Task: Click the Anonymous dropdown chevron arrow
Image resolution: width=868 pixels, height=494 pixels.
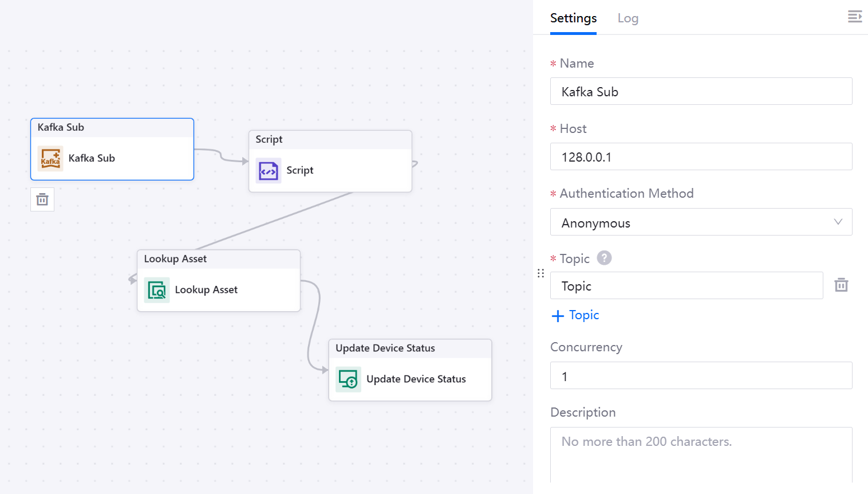Action: pyautogui.click(x=838, y=222)
